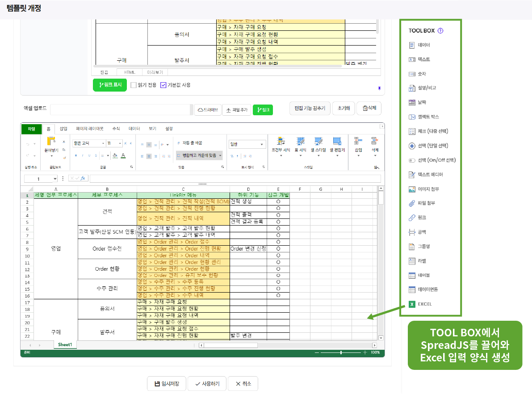Toggle underline formatting in ribbon

[x=89, y=156]
